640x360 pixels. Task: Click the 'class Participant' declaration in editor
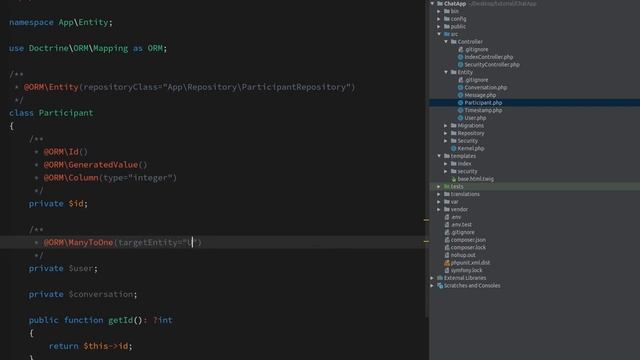coord(51,113)
